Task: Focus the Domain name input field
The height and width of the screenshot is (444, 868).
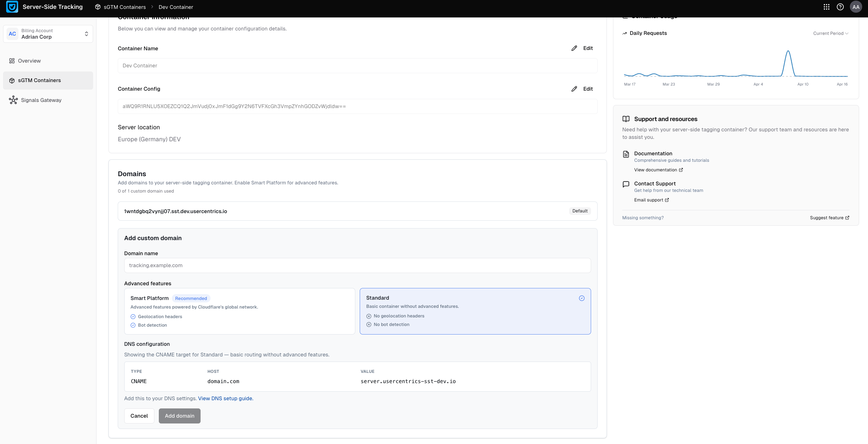Action: click(x=357, y=265)
